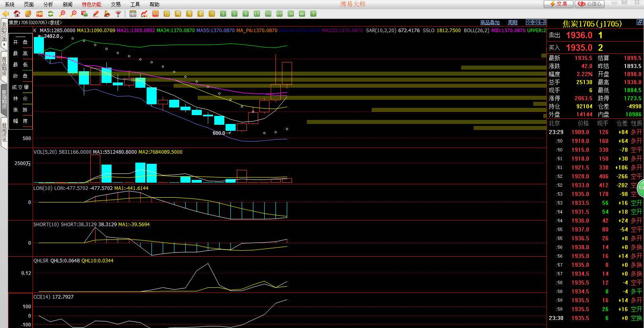Click the overlapping red-green windows icon

click(x=85, y=14)
